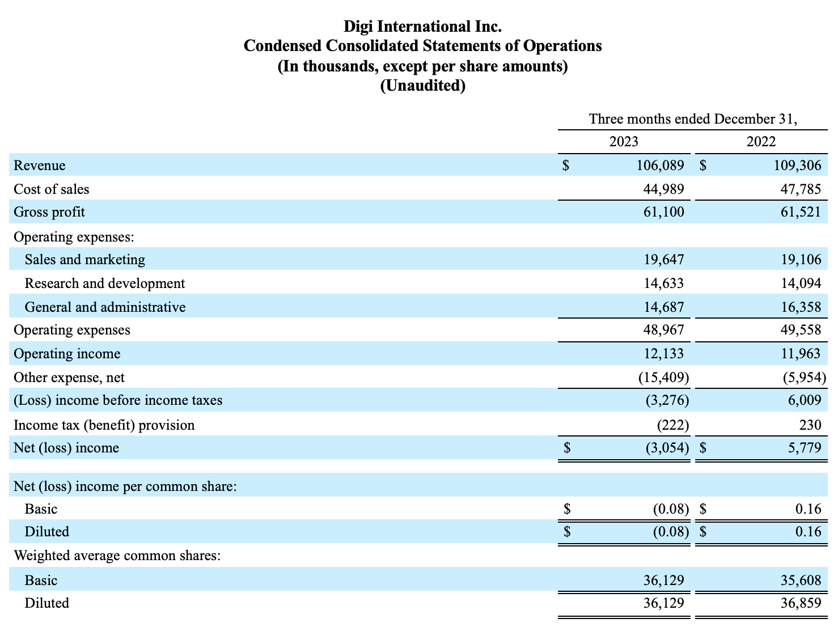
Task: Select research and development value 14,094
Action: pos(801,283)
